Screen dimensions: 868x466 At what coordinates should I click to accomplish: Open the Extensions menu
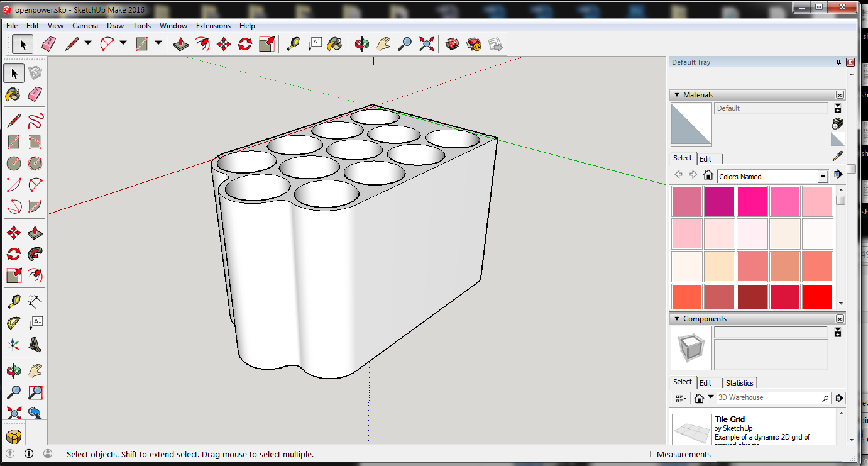coord(213,26)
